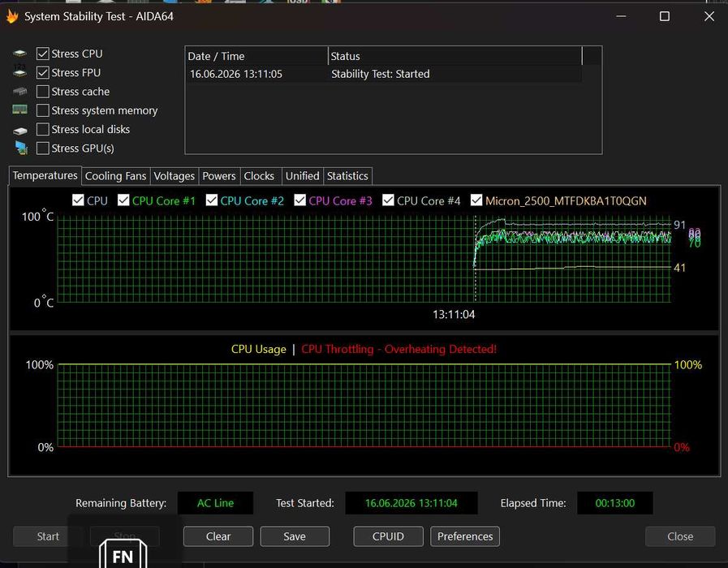Click the Start button

coord(48,536)
